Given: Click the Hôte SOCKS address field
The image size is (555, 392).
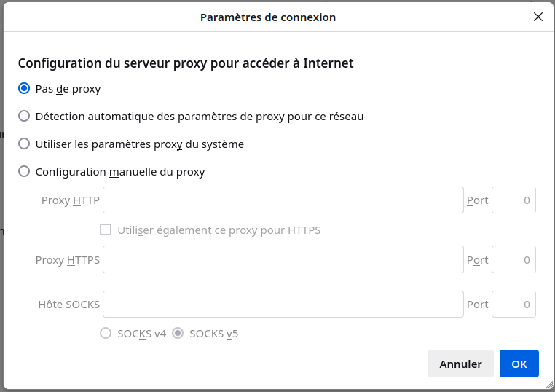Looking at the screenshot, I should (283, 305).
